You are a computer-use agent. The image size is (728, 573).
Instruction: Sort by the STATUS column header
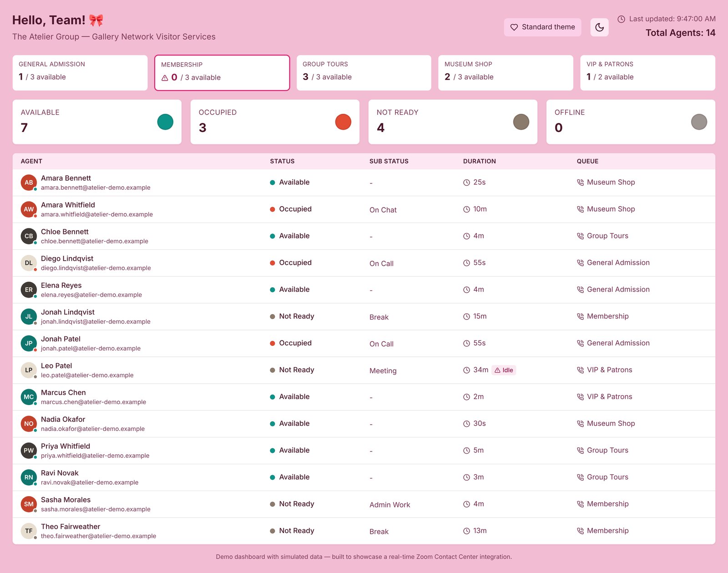click(x=282, y=161)
